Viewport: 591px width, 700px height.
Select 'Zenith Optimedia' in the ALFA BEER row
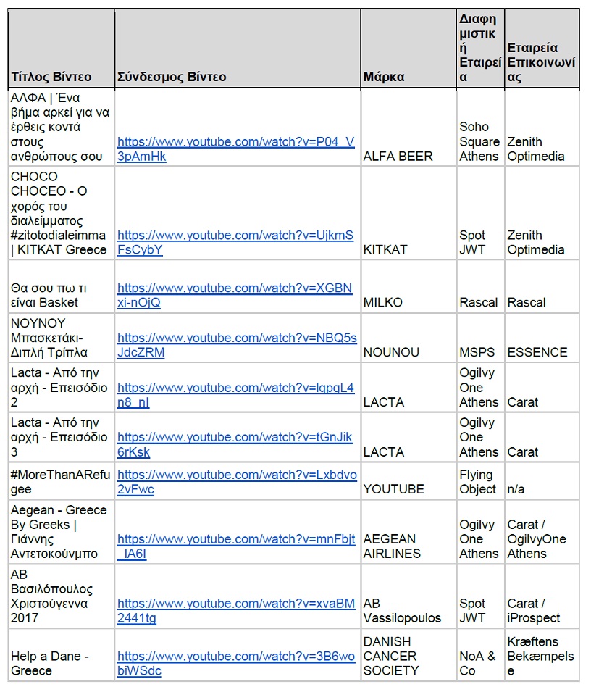(536, 149)
